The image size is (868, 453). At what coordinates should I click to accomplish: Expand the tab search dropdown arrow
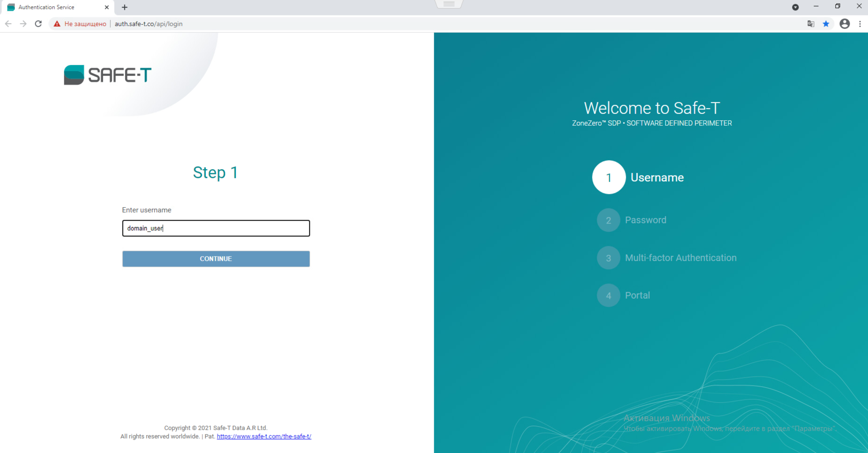(795, 7)
